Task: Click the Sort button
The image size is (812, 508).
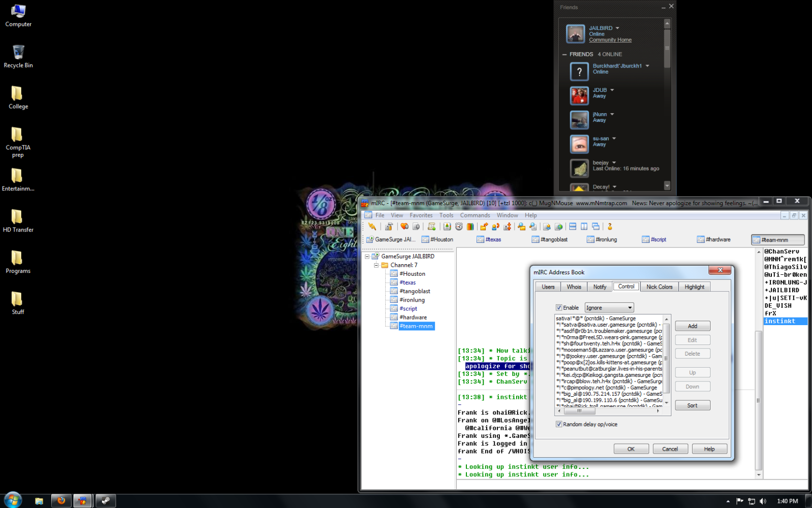Action: click(692, 405)
